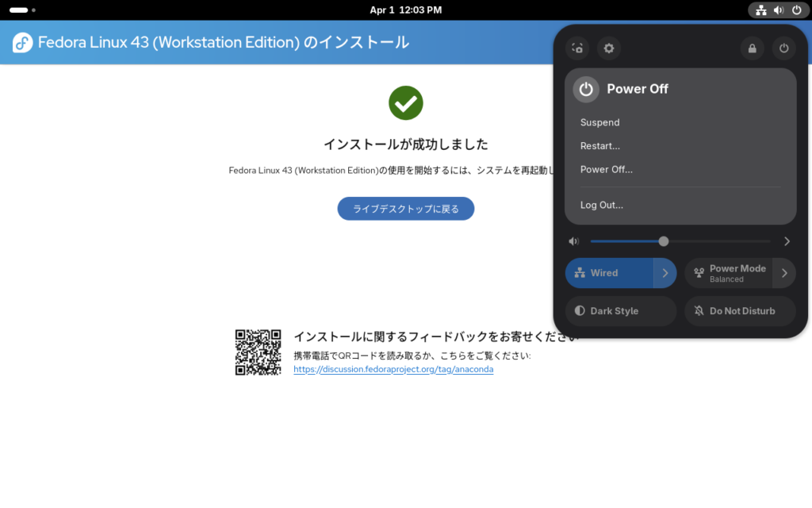
Task: Expand Power Mode options arrow
Action: coord(784,273)
